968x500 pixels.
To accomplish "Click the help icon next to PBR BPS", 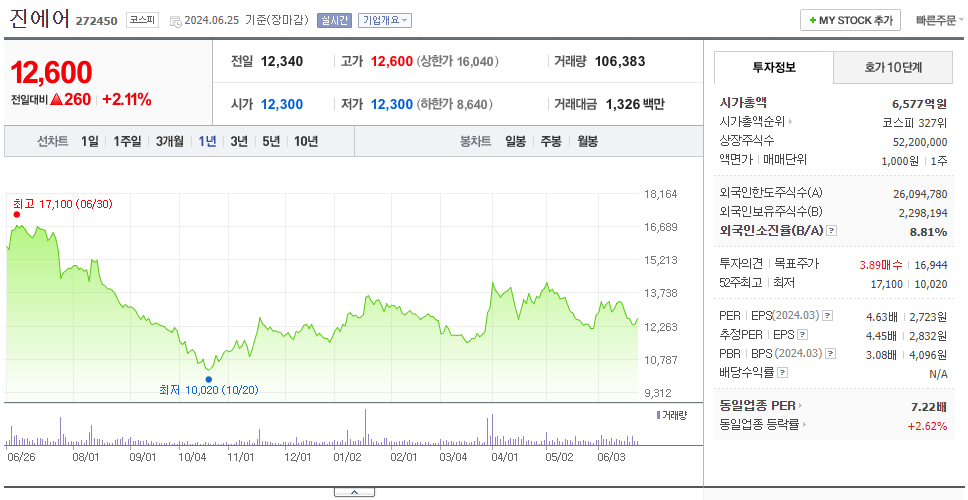I will (831, 354).
